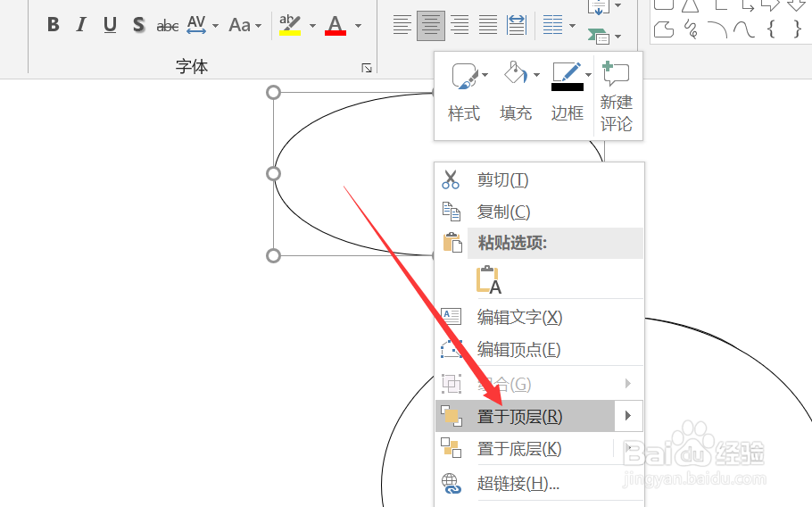
Task: Open Change Case menu Aa
Action: point(240,25)
